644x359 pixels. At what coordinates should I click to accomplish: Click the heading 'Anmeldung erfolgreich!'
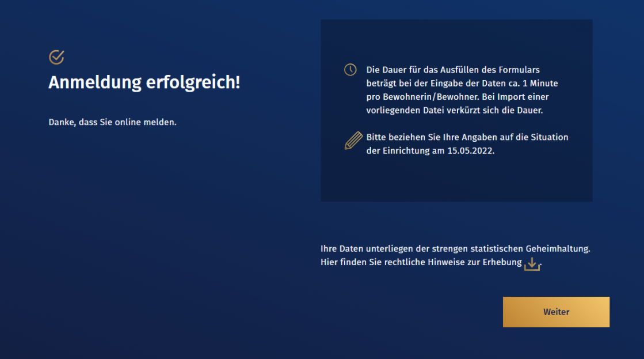pos(144,82)
